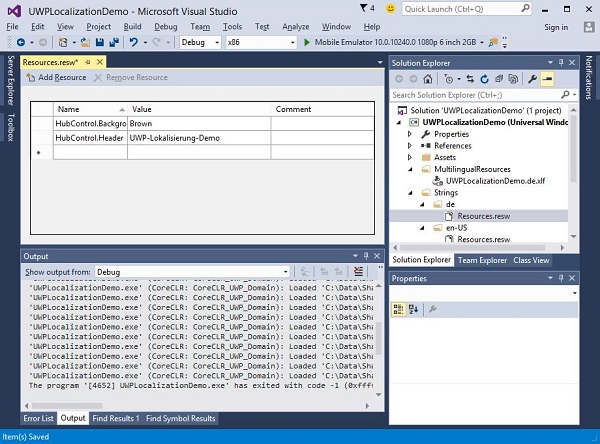Toggle auto-hide pin on the Output panel
This screenshot has width=600, height=444.
(x=364, y=257)
